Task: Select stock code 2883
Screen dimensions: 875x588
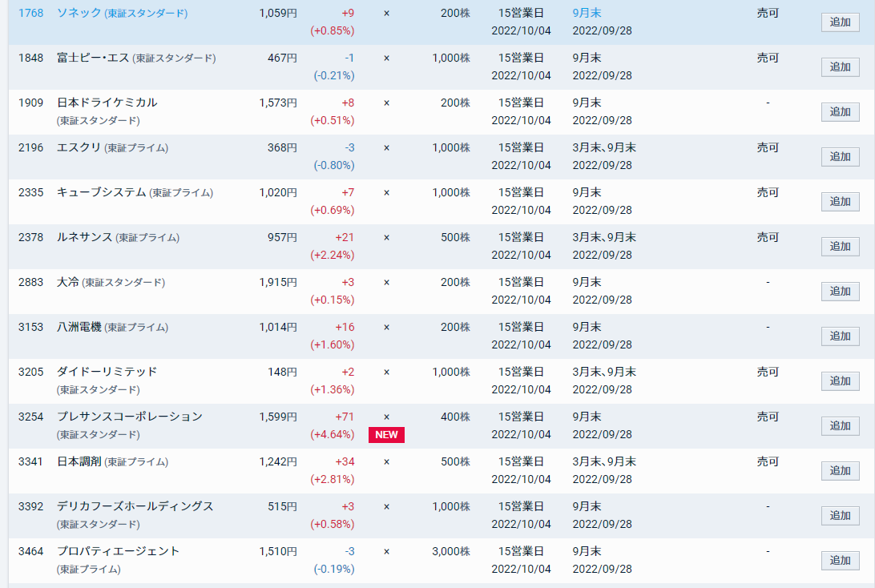Action: 30,282
